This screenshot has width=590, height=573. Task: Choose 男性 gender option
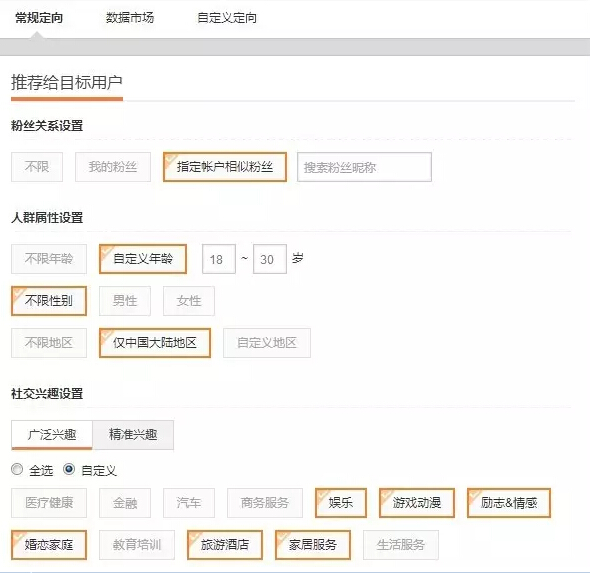(x=125, y=301)
